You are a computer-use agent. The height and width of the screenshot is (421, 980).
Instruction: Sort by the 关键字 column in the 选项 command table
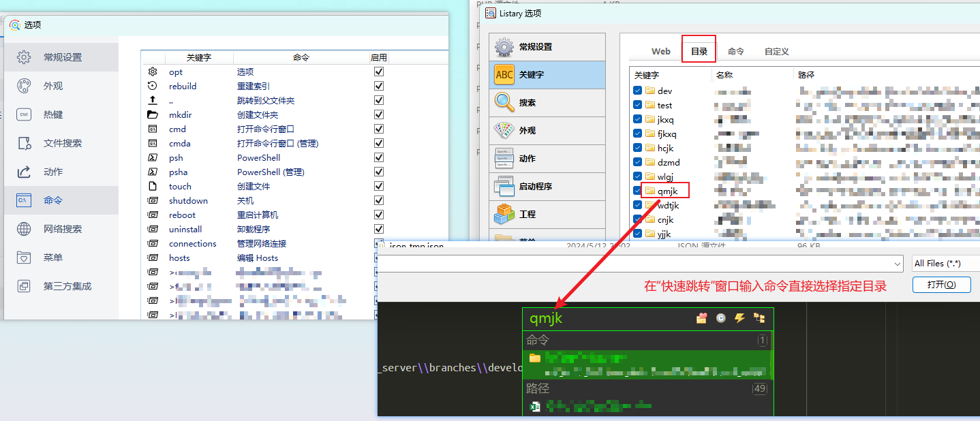pyautogui.click(x=199, y=58)
